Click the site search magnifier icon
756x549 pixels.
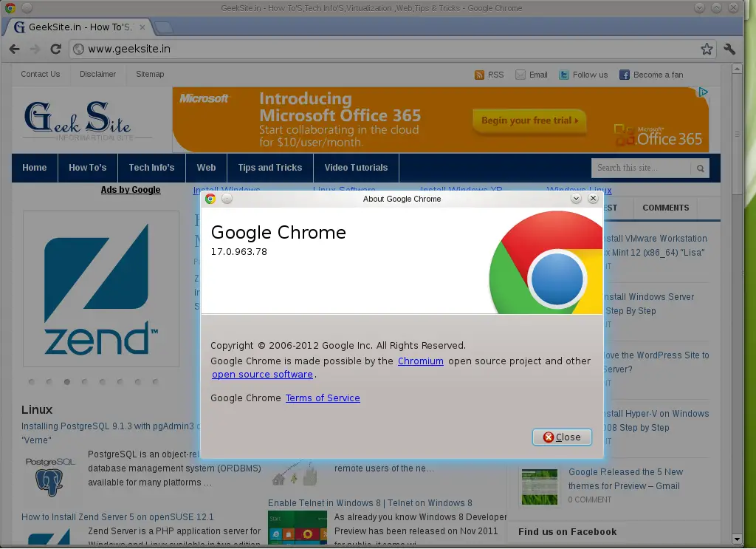coord(700,168)
